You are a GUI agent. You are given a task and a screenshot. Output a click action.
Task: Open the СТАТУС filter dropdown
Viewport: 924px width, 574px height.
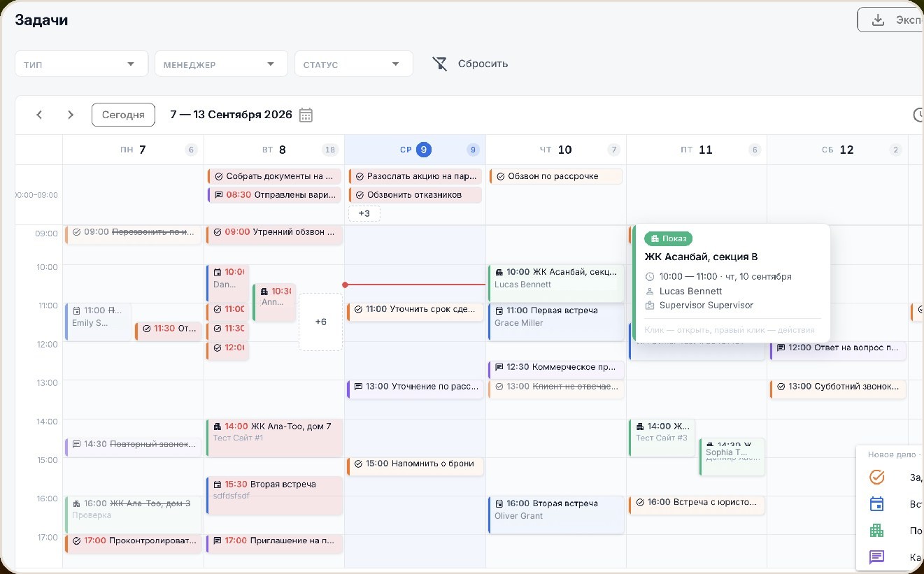(354, 64)
